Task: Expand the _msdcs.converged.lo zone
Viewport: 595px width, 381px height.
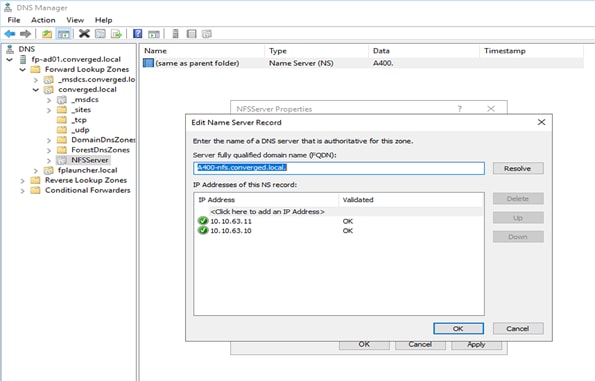Action: click(36, 80)
